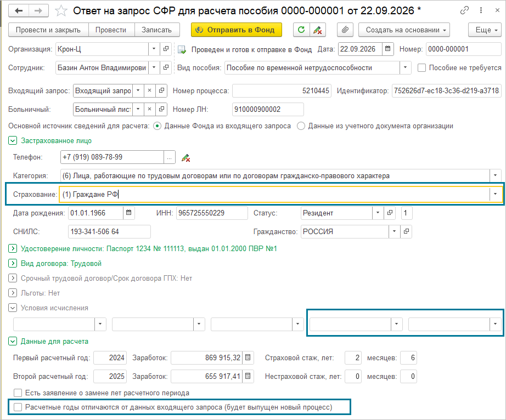
Task: Open the three-dots options menu in title bar
Action: pyautogui.click(x=481, y=10)
